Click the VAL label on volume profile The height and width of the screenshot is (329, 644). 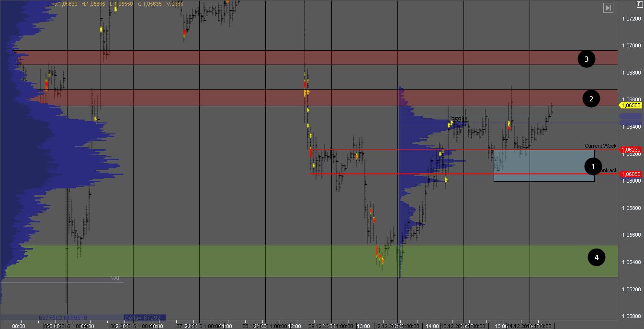tap(116, 278)
